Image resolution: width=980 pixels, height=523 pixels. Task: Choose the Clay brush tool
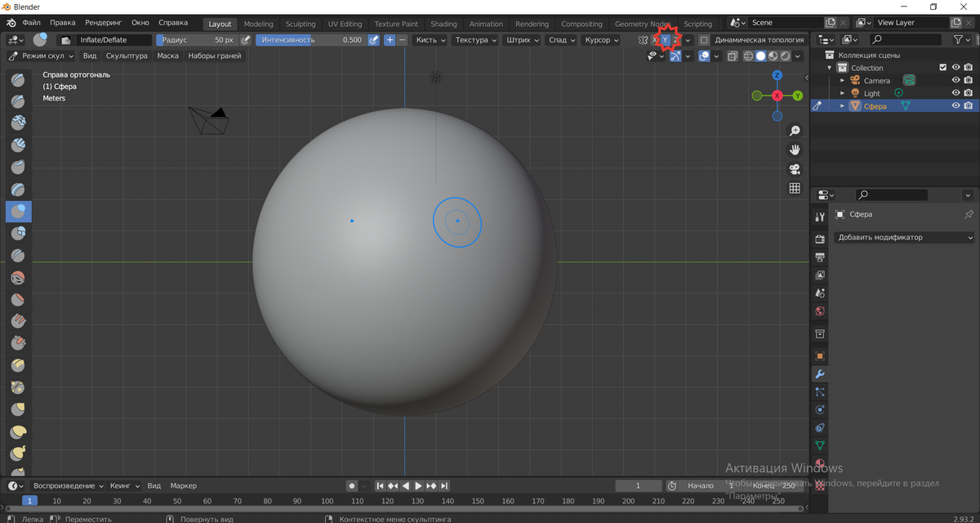click(18, 123)
